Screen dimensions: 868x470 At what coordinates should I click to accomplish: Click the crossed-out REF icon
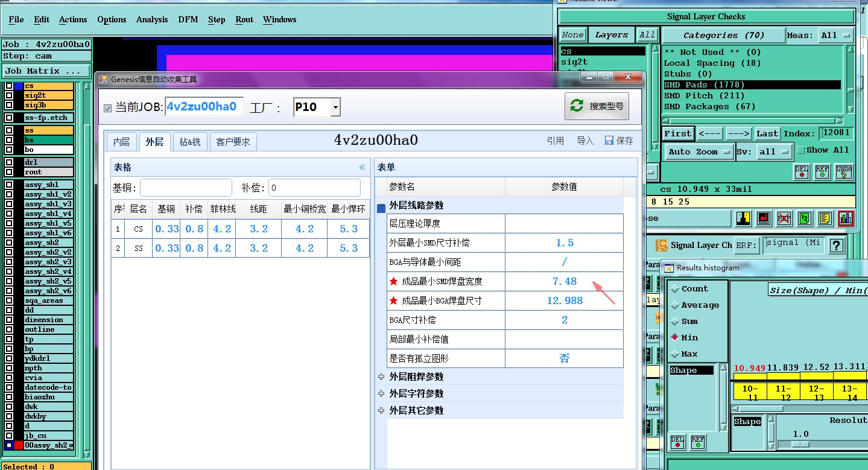point(784,218)
